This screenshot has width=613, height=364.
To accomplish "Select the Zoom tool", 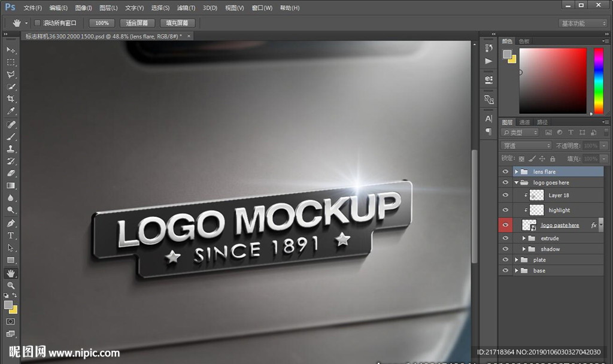I will click(x=11, y=286).
